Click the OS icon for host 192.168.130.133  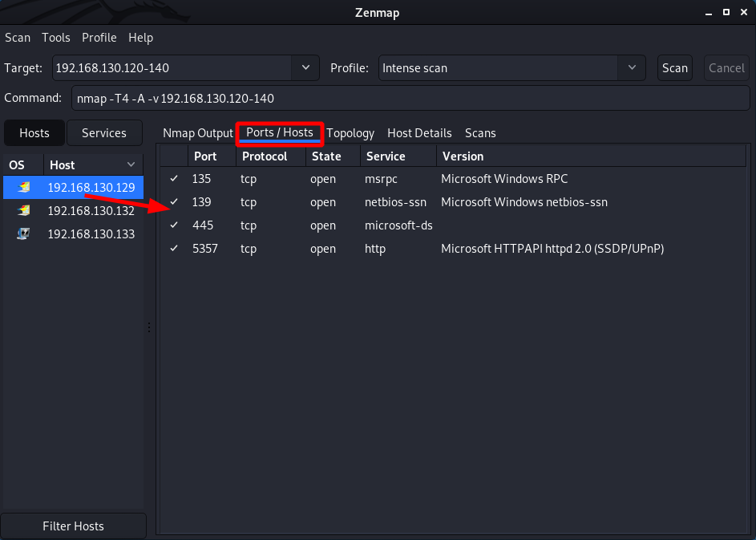click(23, 233)
